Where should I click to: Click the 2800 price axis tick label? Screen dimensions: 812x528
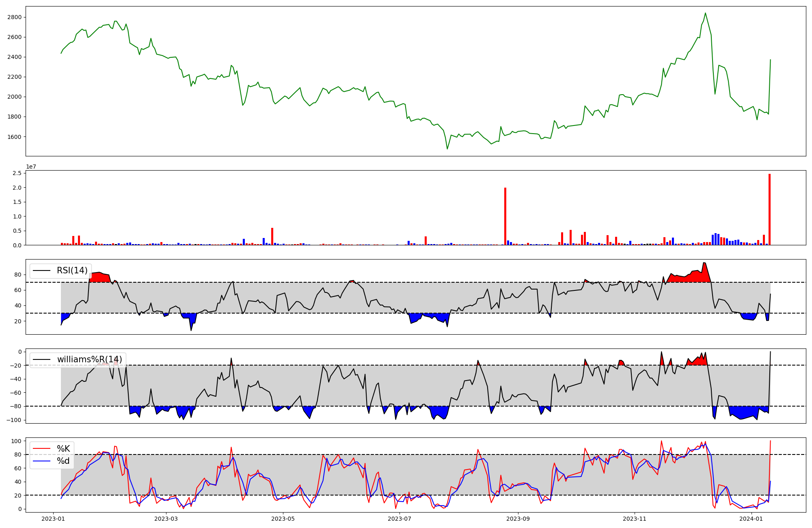14,17
